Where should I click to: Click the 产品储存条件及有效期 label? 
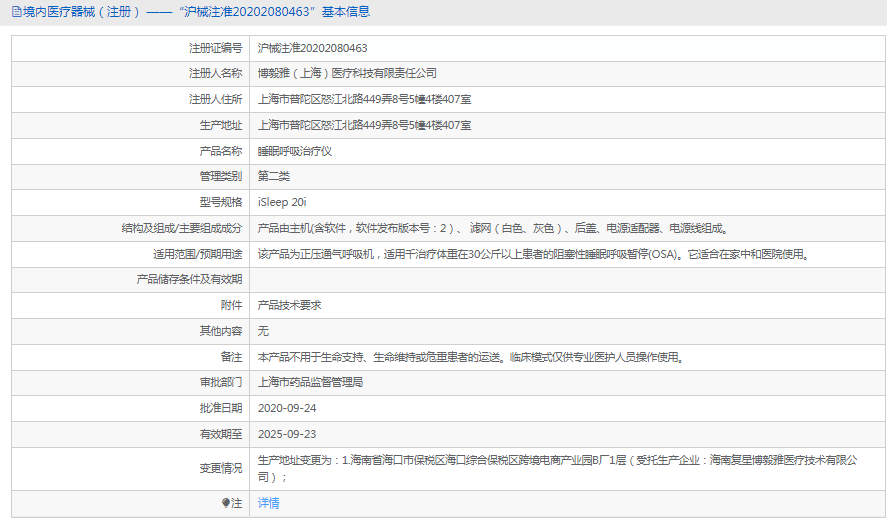189,279
